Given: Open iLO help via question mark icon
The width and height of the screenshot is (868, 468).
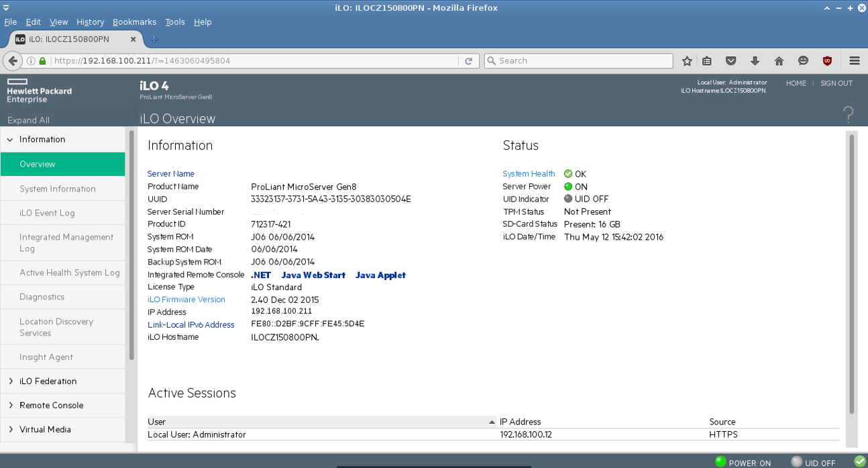Looking at the screenshot, I should [x=848, y=114].
